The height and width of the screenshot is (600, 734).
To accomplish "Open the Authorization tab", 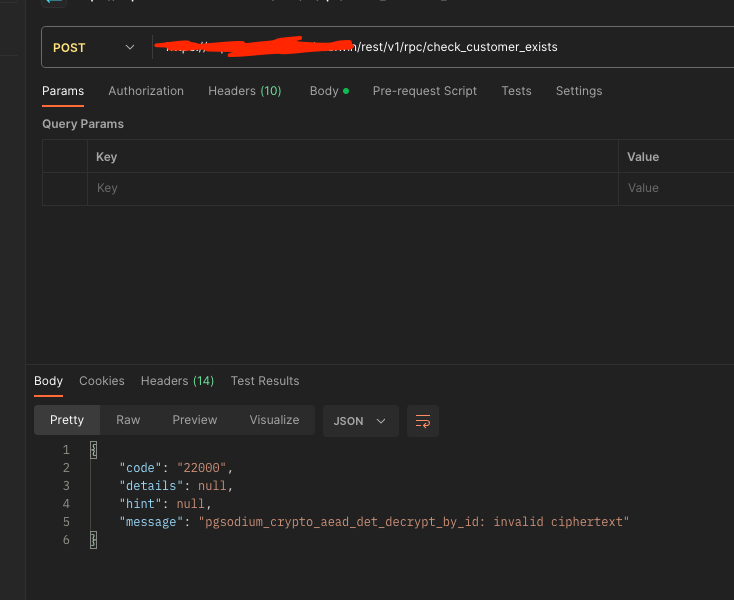I will point(146,91).
